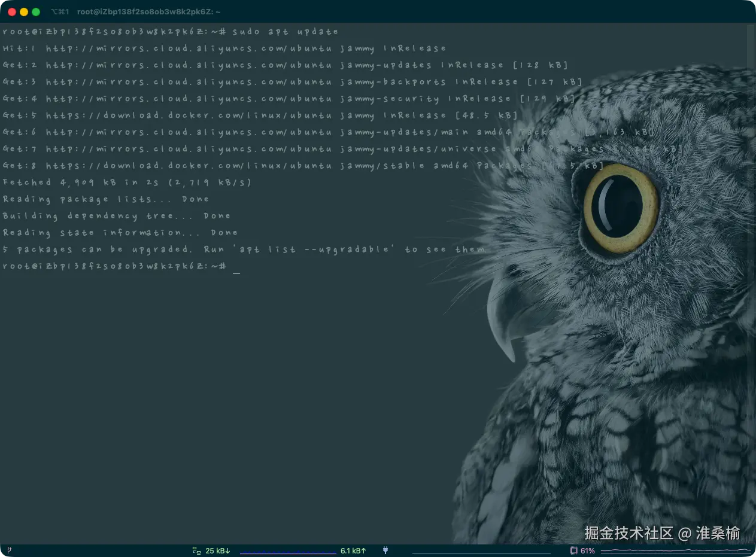Click the "Hit:1" jammy InRelease line
756x557 pixels.
(x=224, y=48)
